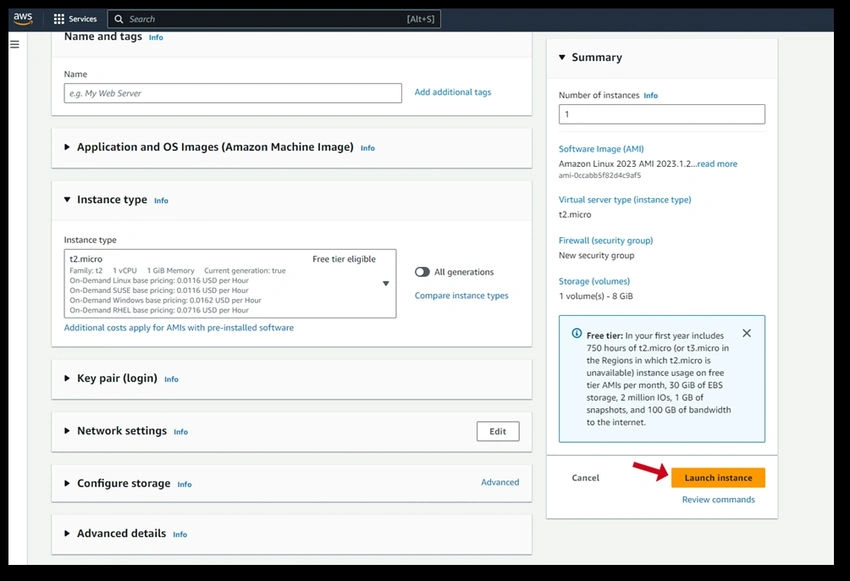The height and width of the screenshot is (581, 850).
Task: Click the 'New security group' text
Action: tap(596, 255)
